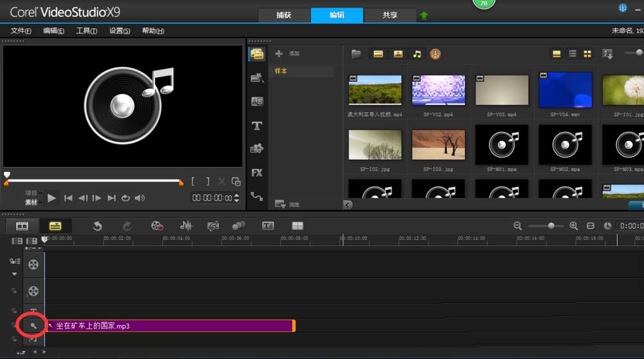Open the Transitions (AB) library panel

click(256, 101)
